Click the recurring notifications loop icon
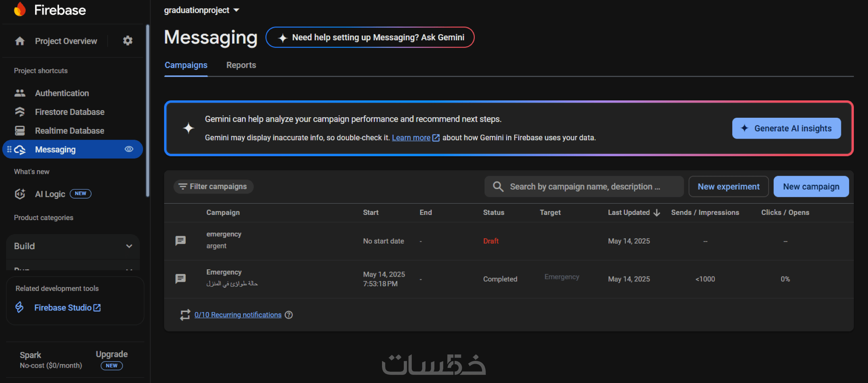Viewport: 868px width, 383px height. click(x=185, y=315)
